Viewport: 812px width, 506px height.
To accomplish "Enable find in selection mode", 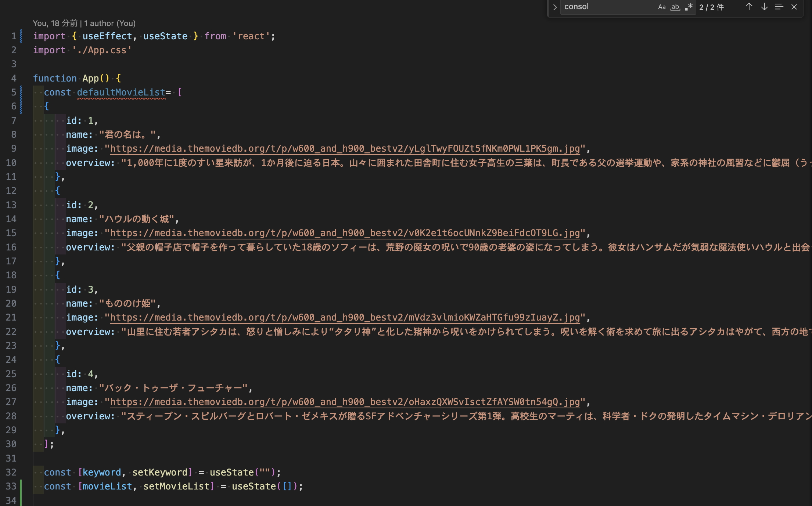I will click(x=779, y=7).
